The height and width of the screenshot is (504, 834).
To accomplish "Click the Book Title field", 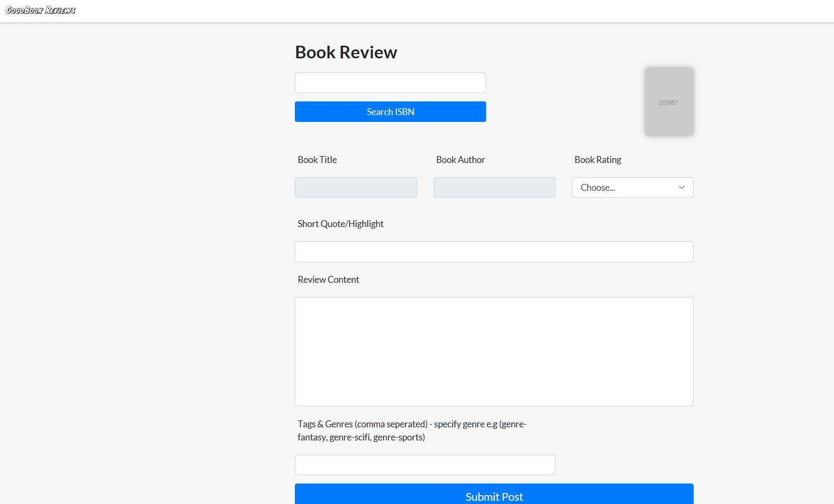I will pyautogui.click(x=356, y=187).
